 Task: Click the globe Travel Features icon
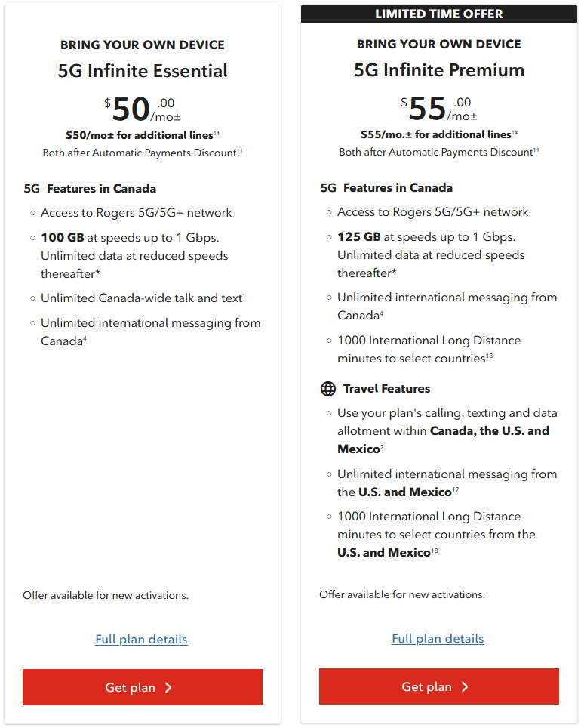click(328, 388)
